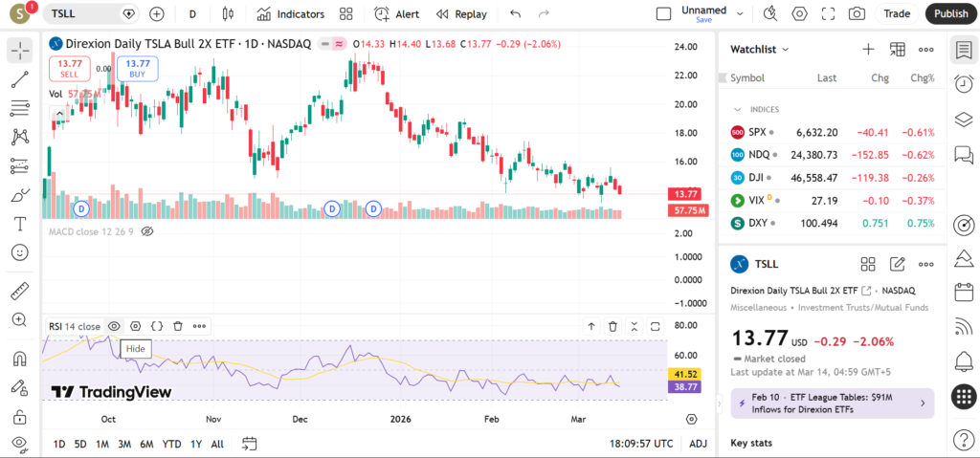The height and width of the screenshot is (458, 980).
Task: Toggle the ADJ adjusted data button
Action: click(698, 444)
